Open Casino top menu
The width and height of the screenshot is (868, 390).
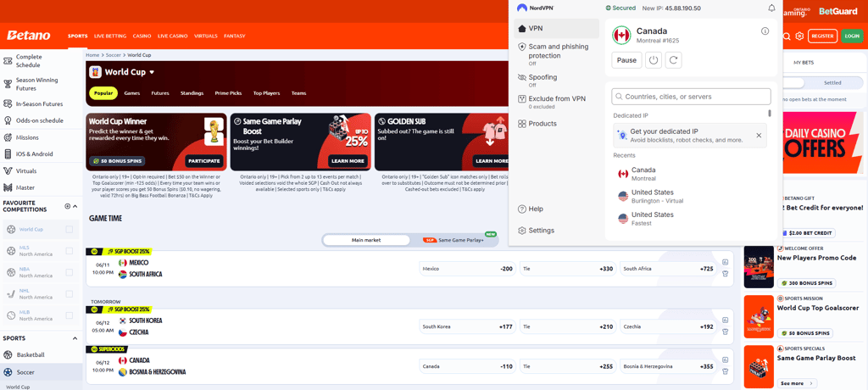click(x=142, y=36)
